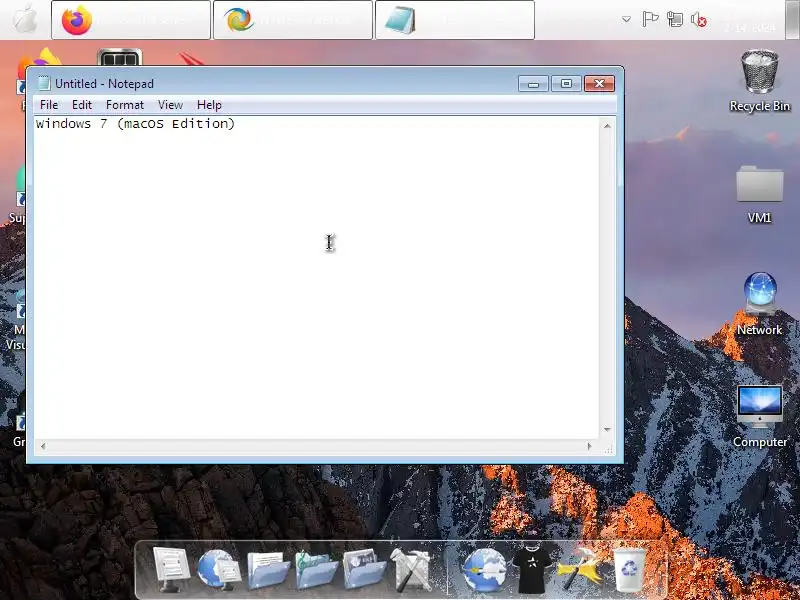Click the vertical scrollbar up arrow
Image resolution: width=800 pixels, height=600 pixels.
(607, 126)
